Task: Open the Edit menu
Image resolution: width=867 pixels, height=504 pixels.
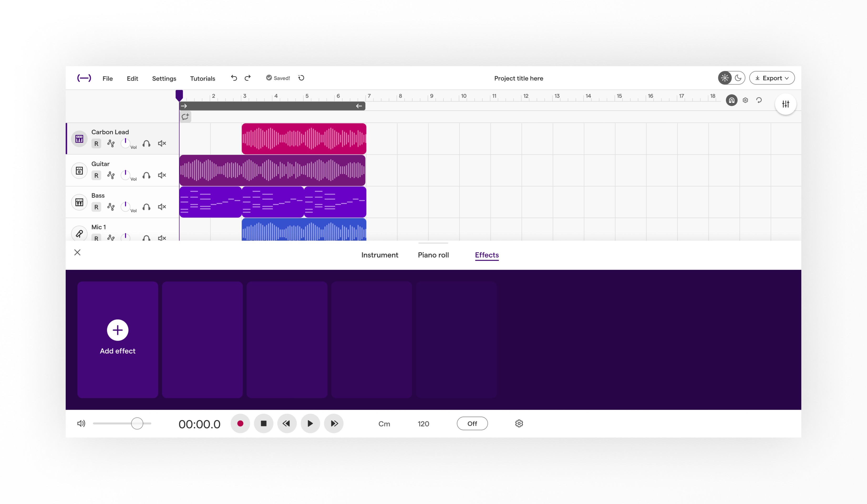Action: click(132, 78)
